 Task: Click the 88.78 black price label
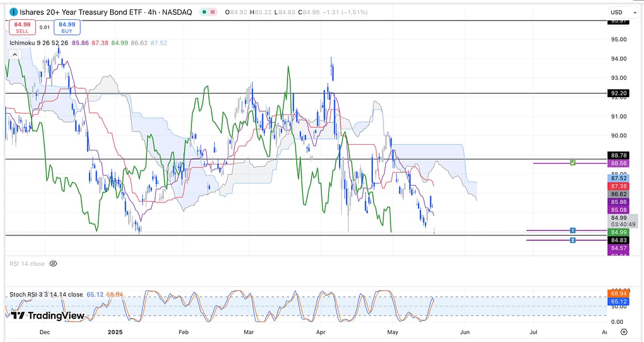click(619, 155)
